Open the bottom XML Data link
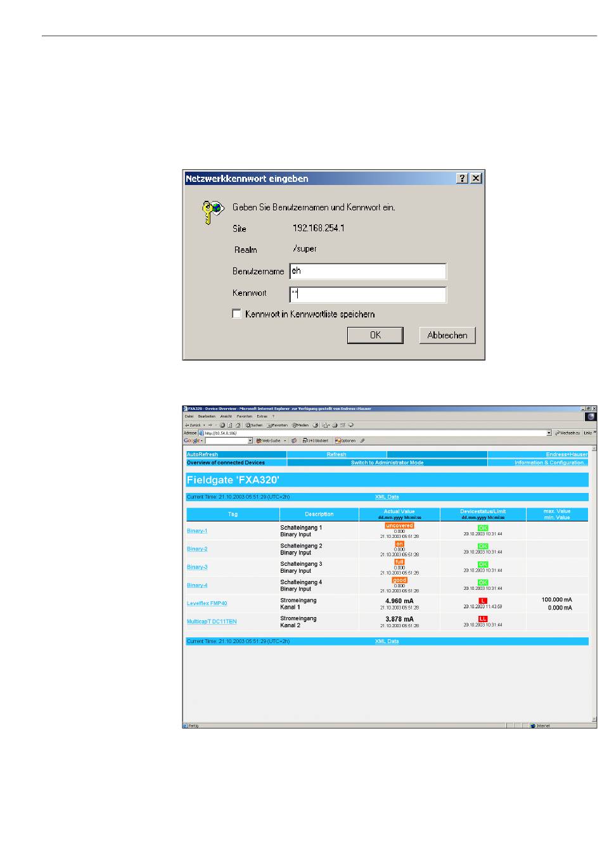 pyautogui.click(x=387, y=641)
